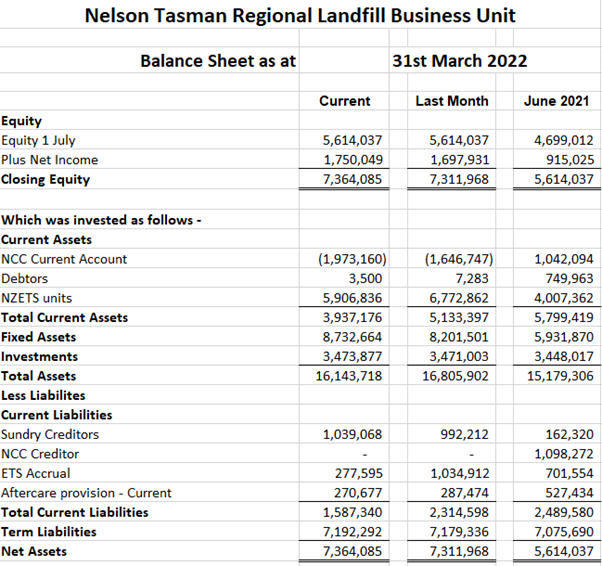Click the Current Investments value 3,473,877
Image resolution: width=602 pixels, height=566 pixels.
[x=352, y=357]
